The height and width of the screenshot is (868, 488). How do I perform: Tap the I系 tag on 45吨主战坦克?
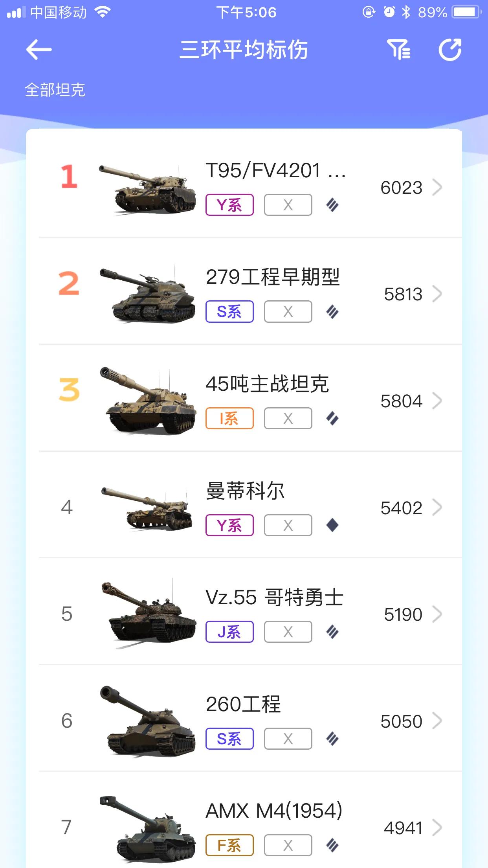229,418
